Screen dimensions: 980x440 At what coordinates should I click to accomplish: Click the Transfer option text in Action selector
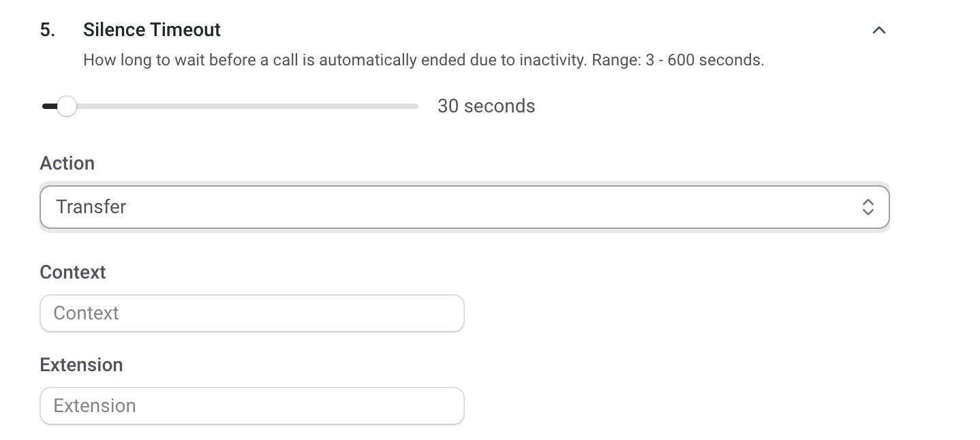[x=91, y=206]
